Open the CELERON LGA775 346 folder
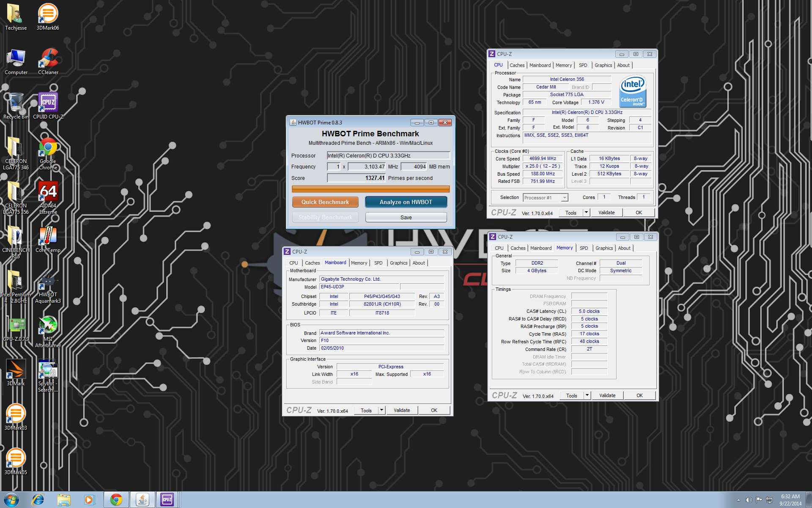812x508 pixels. [16, 153]
